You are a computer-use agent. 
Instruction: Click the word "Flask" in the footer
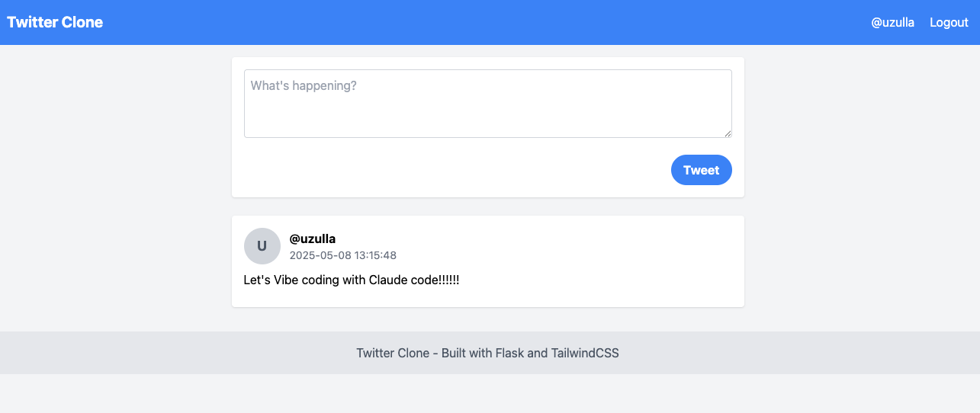coord(509,353)
